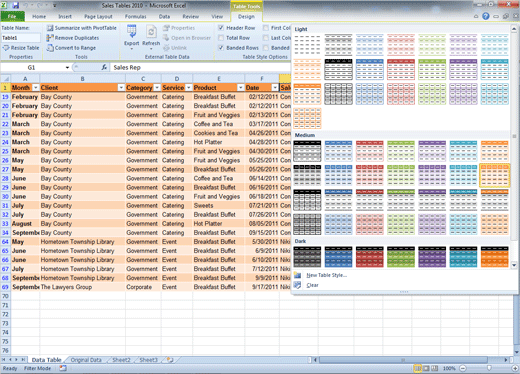Click the Export table icon
Screen dimensions: 520x374
(x=131, y=32)
